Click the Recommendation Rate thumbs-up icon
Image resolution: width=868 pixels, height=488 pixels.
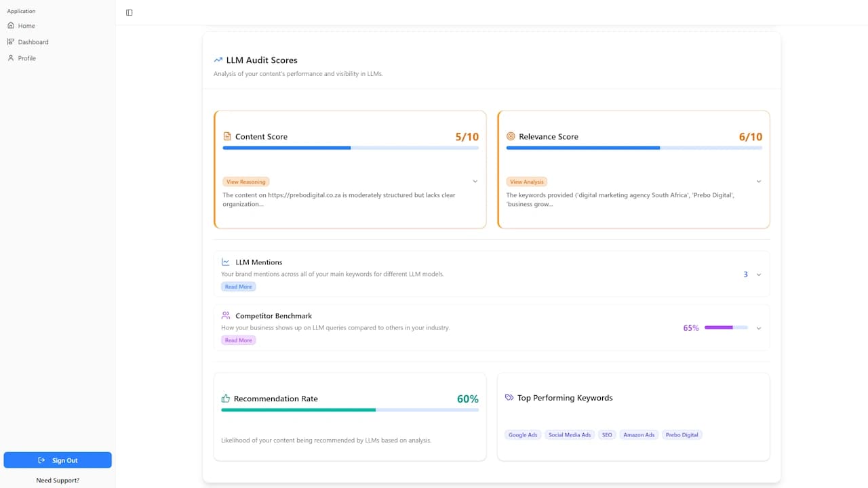(226, 399)
